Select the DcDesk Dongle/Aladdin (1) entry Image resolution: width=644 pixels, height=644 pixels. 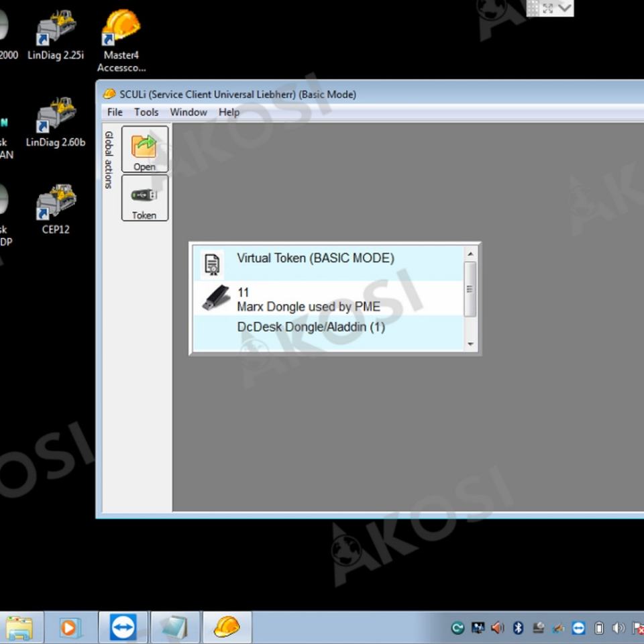328,333
